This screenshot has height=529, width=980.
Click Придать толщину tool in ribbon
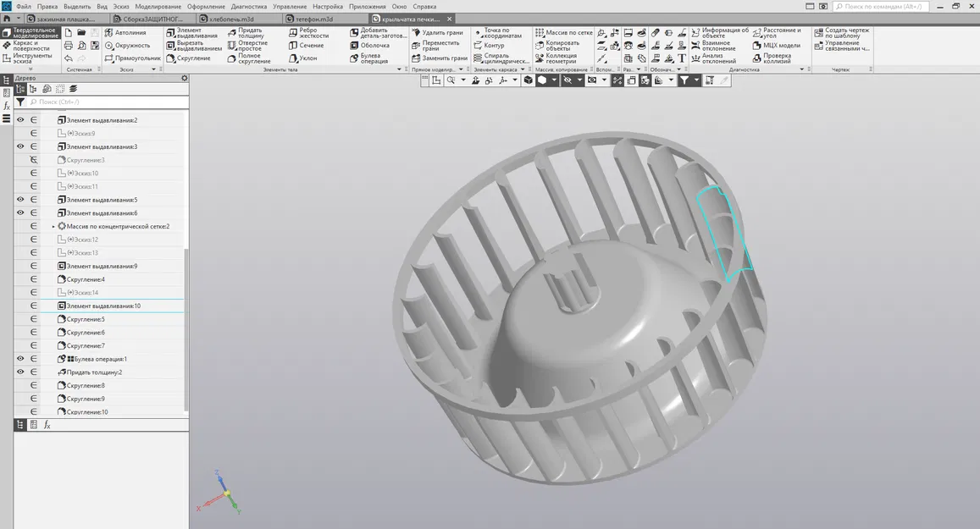click(246, 32)
